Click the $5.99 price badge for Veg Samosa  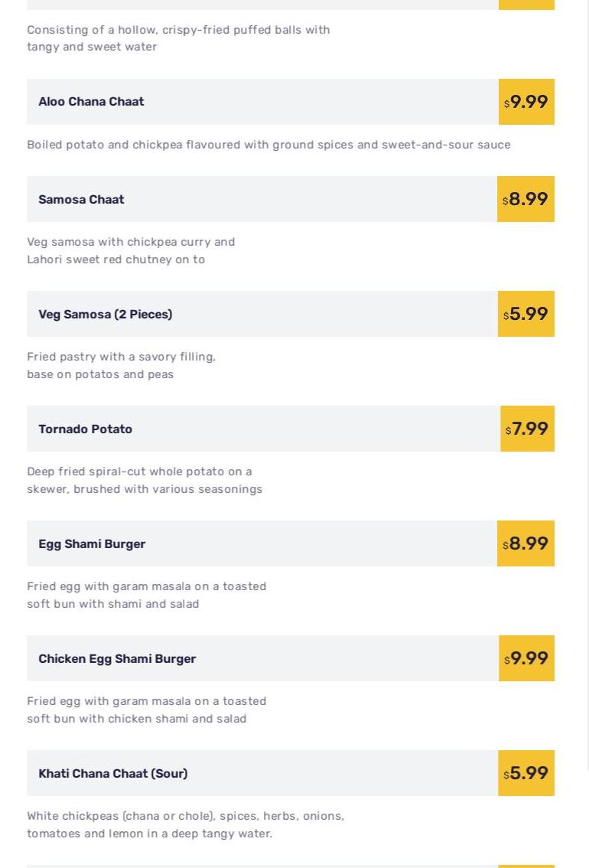tap(526, 315)
